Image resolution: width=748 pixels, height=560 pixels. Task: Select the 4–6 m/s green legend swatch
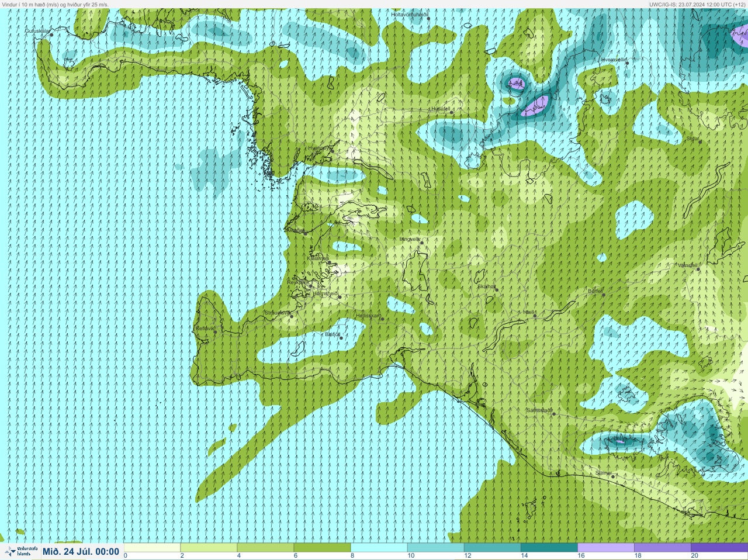265,548
